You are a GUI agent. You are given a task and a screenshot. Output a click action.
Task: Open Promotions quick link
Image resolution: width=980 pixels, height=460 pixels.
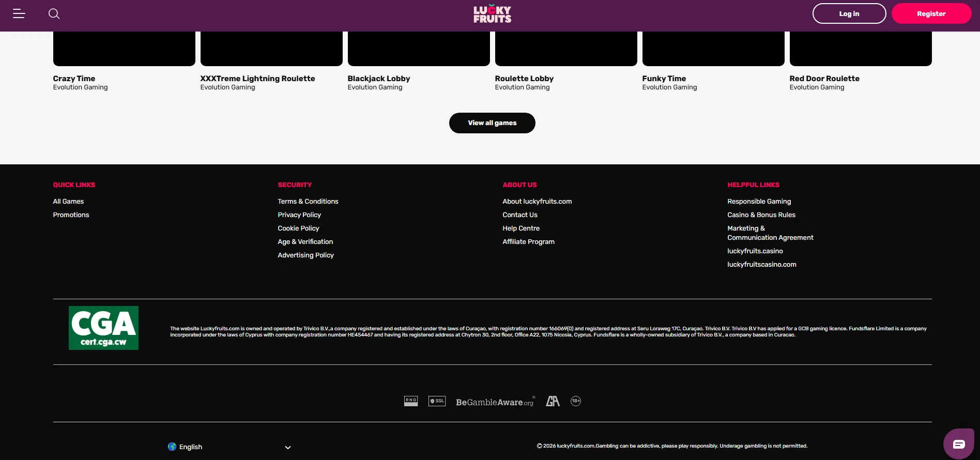[x=71, y=215]
